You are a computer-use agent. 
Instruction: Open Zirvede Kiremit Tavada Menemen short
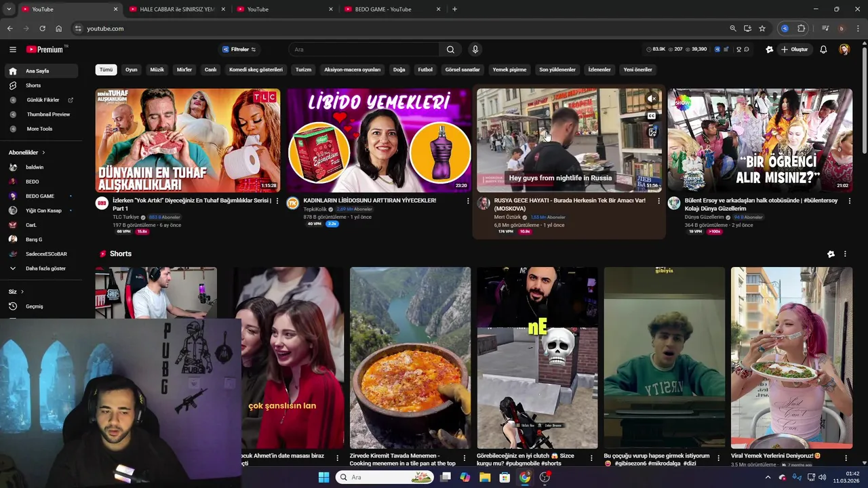[410, 358]
